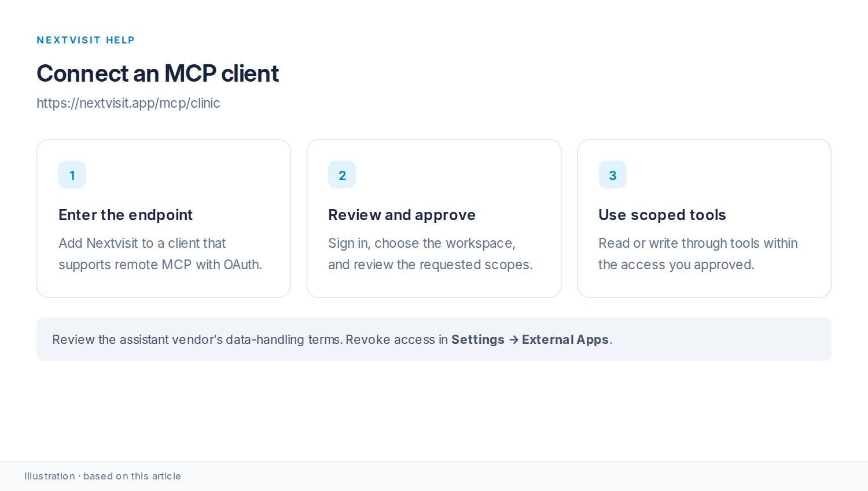Click the step 1 number badge
The width and height of the screenshot is (868, 491).
(x=72, y=175)
